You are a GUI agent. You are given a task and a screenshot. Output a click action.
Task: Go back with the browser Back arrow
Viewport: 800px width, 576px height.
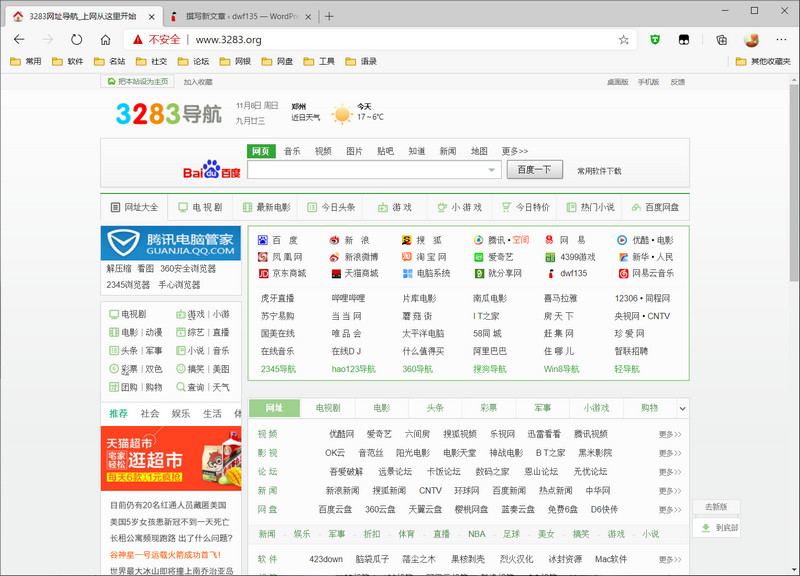tap(19, 39)
